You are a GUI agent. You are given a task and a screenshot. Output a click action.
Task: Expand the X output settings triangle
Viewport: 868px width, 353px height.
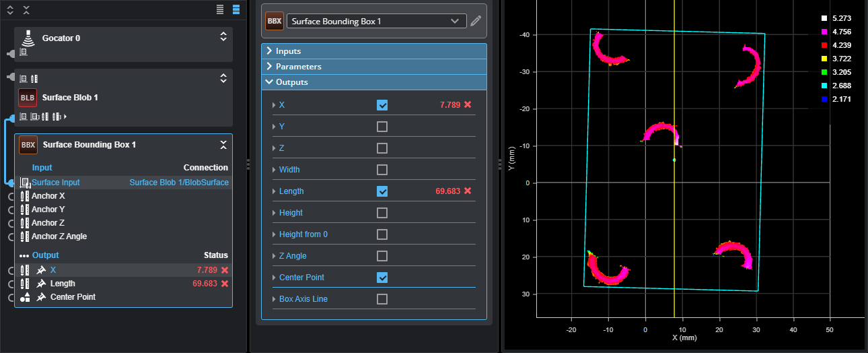click(x=274, y=105)
